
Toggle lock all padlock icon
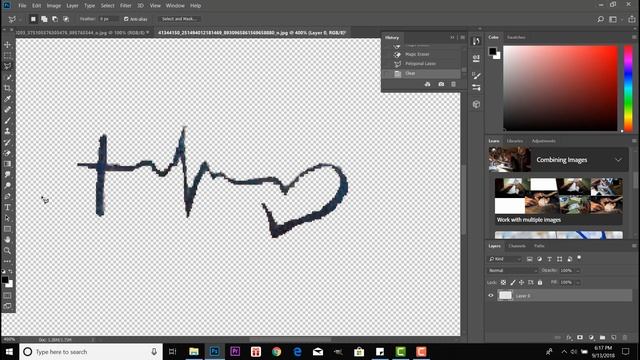coord(540,282)
